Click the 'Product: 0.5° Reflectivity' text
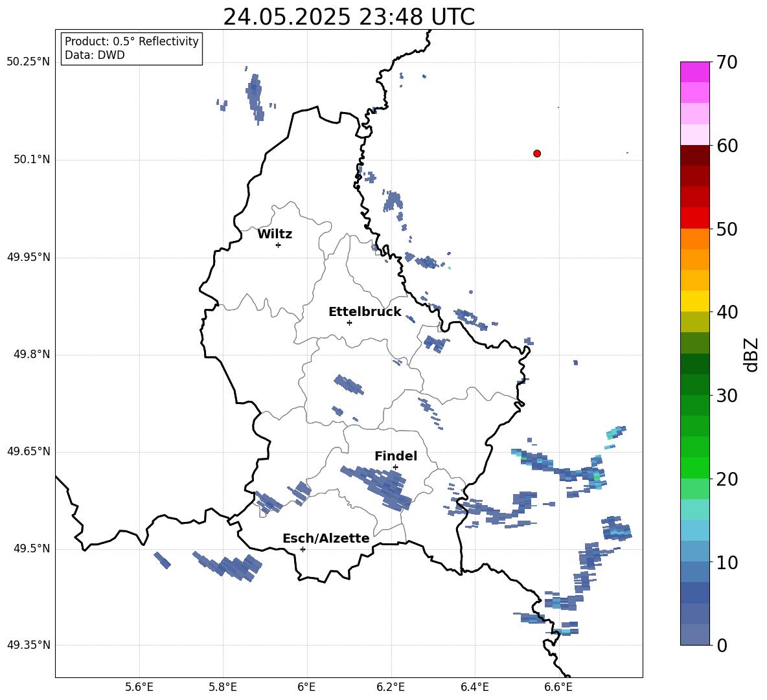 point(132,41)
